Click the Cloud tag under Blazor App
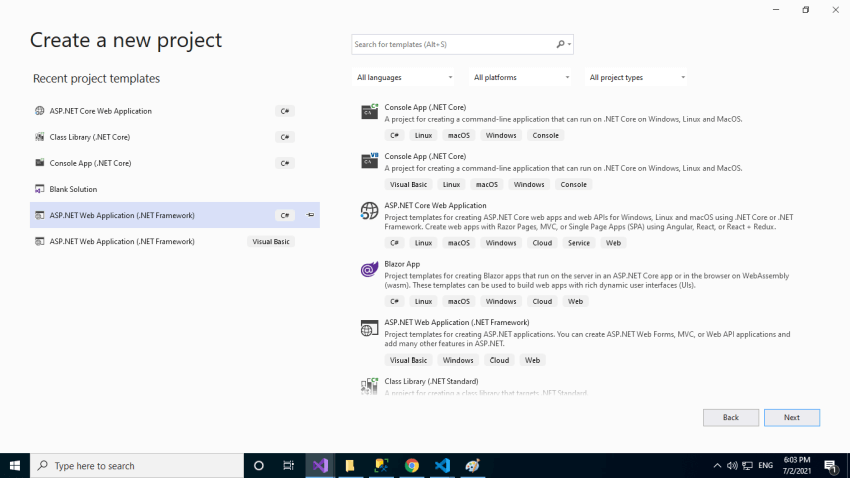The image size is (850, 478). click(542, 301)
